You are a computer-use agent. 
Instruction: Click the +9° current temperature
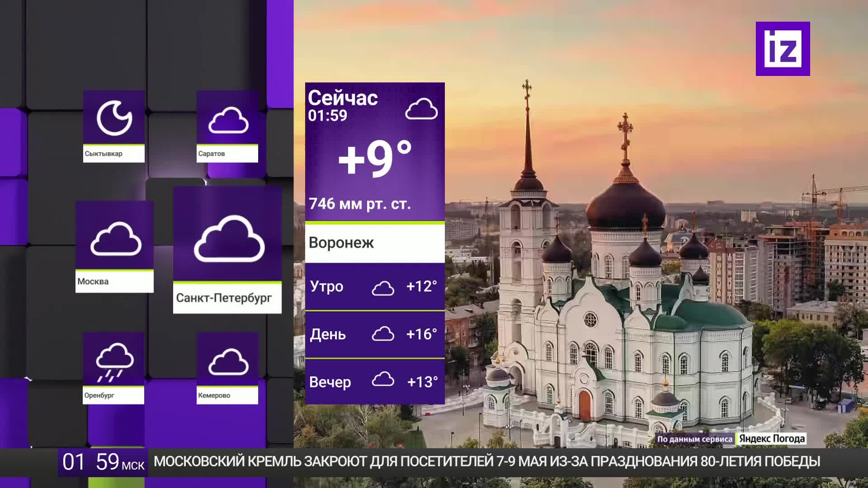click(x=375, y=159)
